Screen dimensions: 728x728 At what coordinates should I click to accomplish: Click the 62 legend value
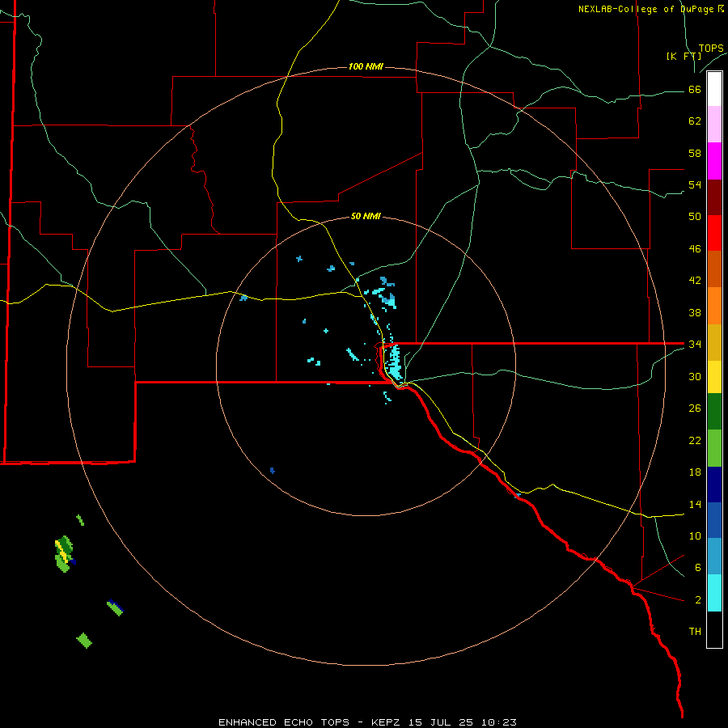pyautogui.click(x=695, y=121)
